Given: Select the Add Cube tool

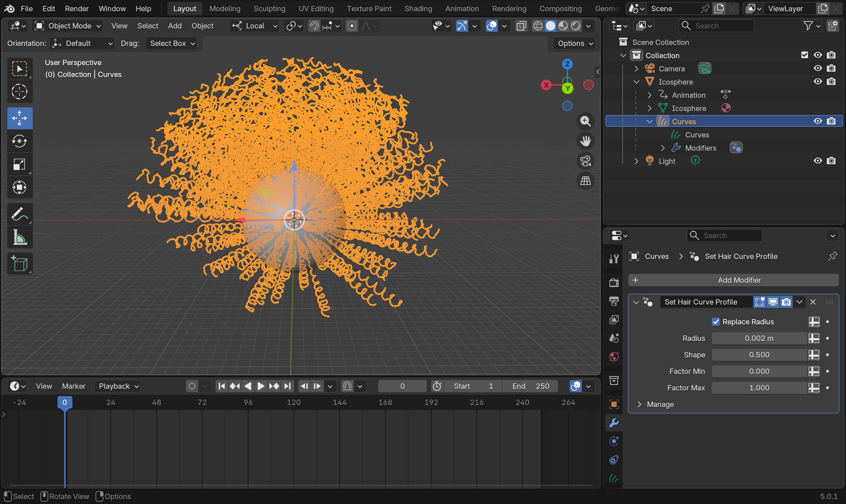Looking at the screenshot, I should [x=19, y=264].
